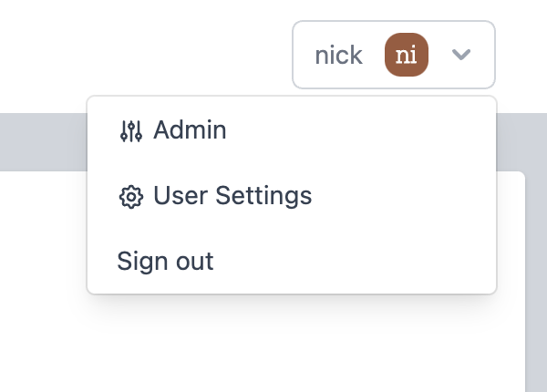Click the sliders icon next to Admin
The width and height of the screenshot is (547, 392).
pyautogui.click(x=131, y=131)
